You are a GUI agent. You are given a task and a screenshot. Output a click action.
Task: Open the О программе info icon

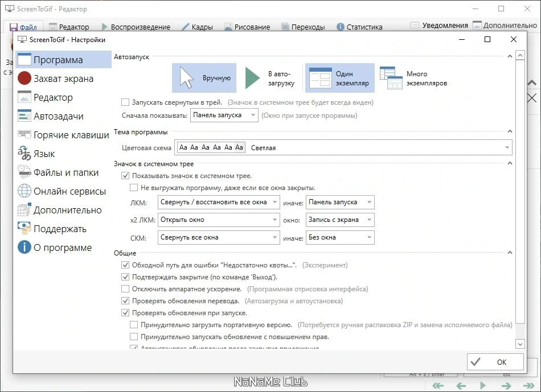click(24, 247)
